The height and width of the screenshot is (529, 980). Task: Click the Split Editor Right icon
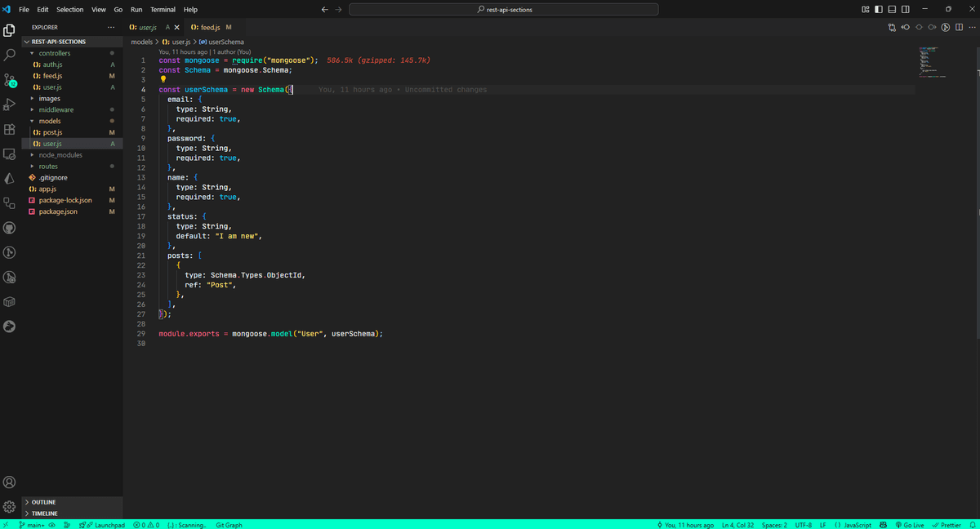click(959, 28)
